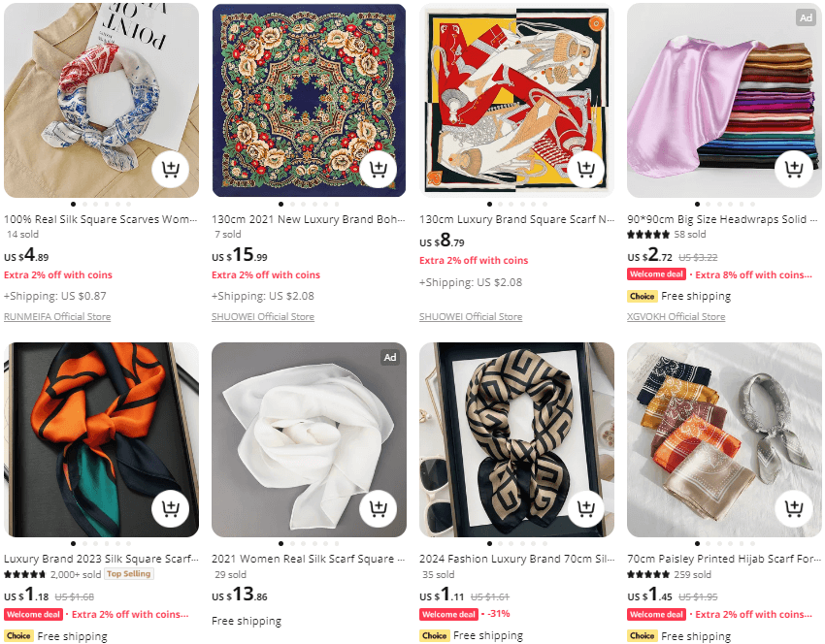Click the Choice badge on the headwrap listing
The width and height of the screenshot is (825, 644).
643,296
